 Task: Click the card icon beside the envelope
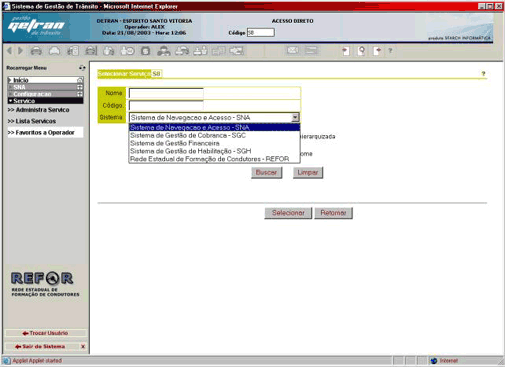[x=311, y=51]
